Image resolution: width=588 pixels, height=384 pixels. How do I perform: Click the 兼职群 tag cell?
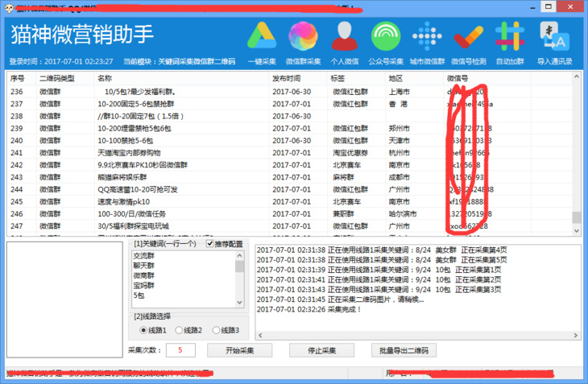click(343, 214)
